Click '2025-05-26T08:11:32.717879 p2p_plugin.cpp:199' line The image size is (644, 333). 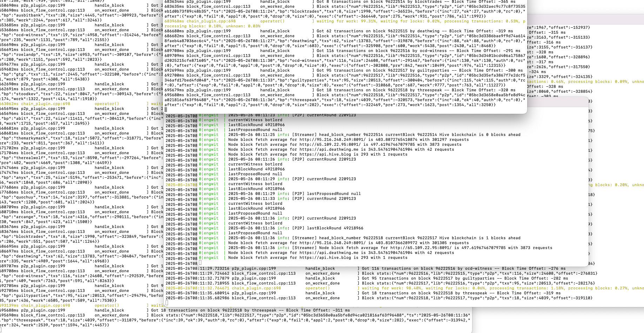(221, 278)
